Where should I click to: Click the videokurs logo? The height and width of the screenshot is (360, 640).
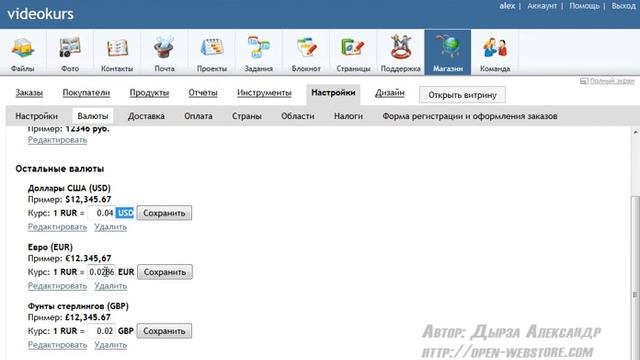click(40, 14)
